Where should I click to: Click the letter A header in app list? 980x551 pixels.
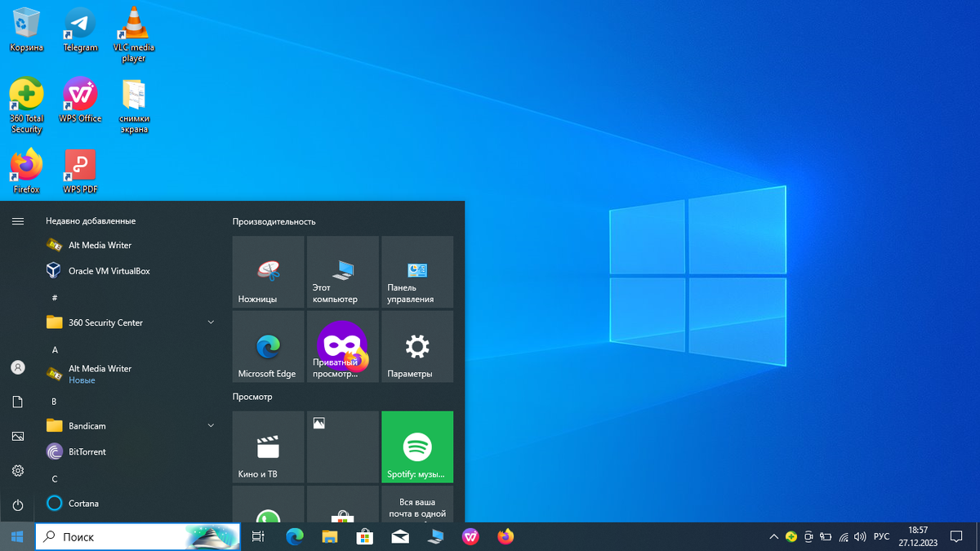click(55, 349)
